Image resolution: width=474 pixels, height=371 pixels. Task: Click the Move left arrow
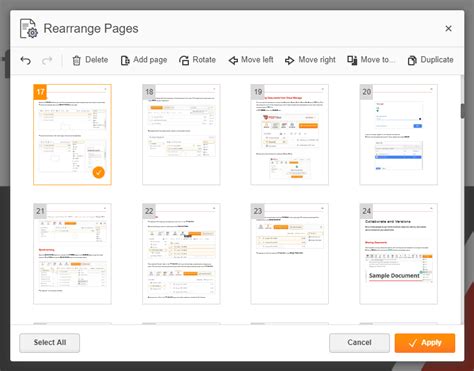point(251,60)
